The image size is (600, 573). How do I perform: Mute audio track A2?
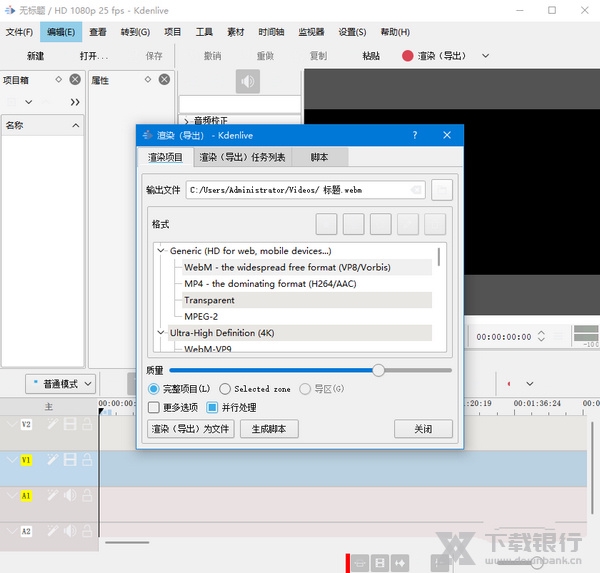coord(70,531)
